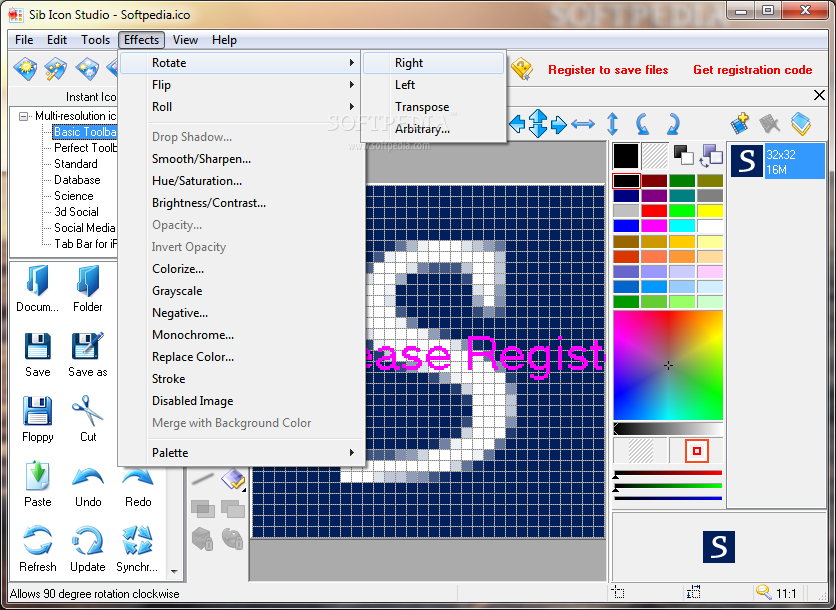Click the stacked layers icon in the formats toolbar

(801, 124)
